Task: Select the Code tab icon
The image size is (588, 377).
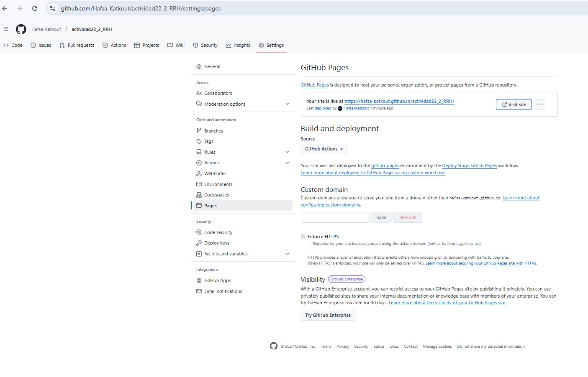Action: (x=6, y=45)
